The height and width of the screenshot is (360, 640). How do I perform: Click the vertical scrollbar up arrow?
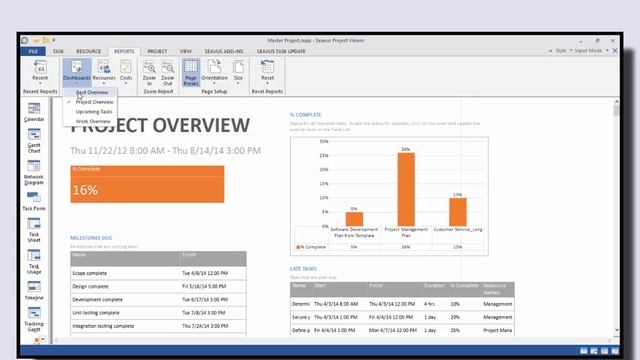616,101
